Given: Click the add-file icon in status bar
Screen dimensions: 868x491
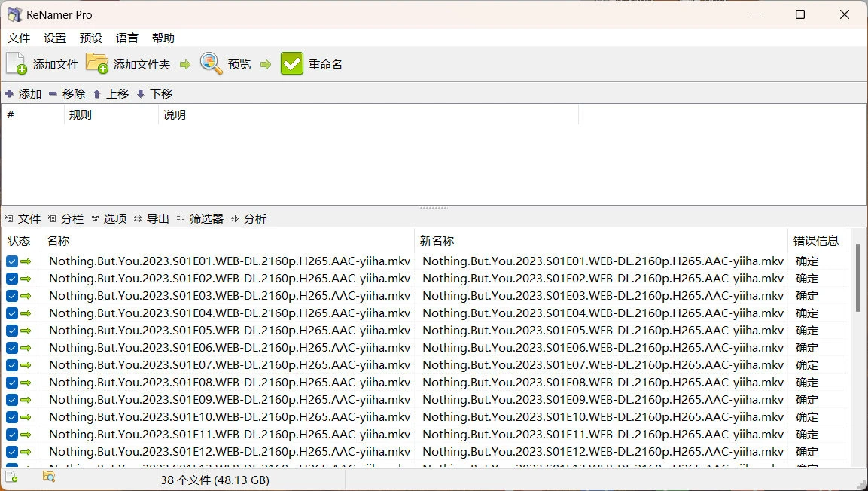Looking at the screenshot, I should click(x=11, y=477).
